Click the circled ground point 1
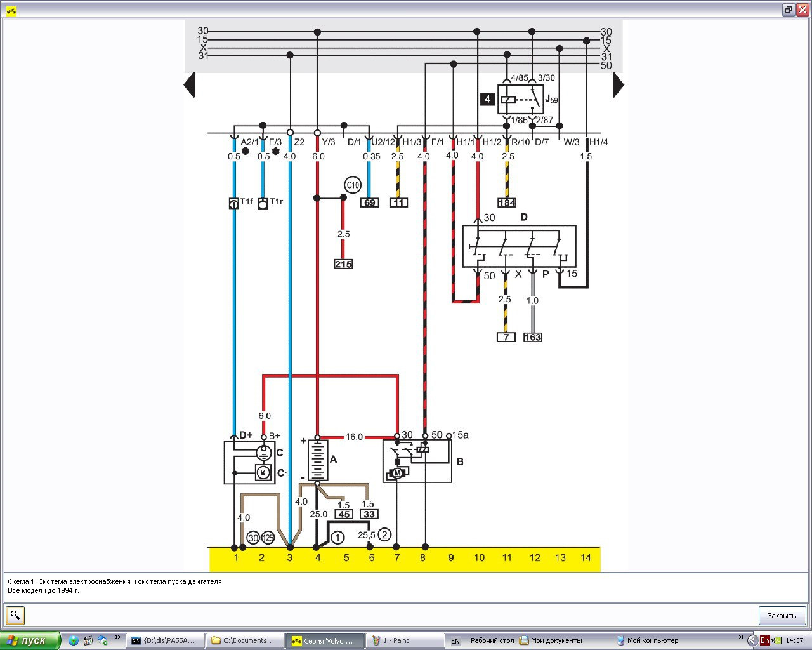This screenshot has height=650, width=812. [337, 538]
